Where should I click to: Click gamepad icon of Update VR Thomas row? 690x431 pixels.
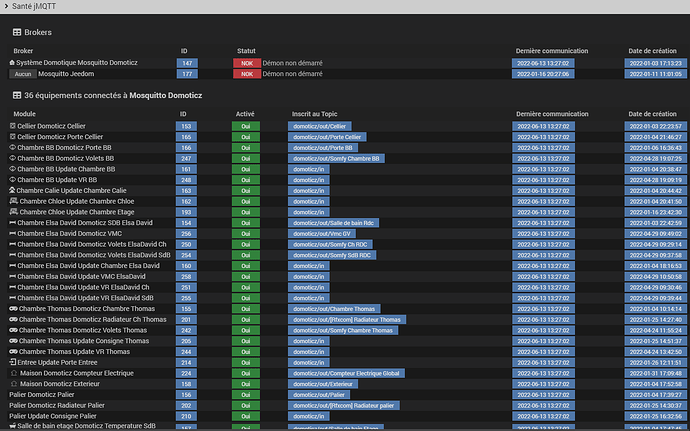tap(13, 351)
